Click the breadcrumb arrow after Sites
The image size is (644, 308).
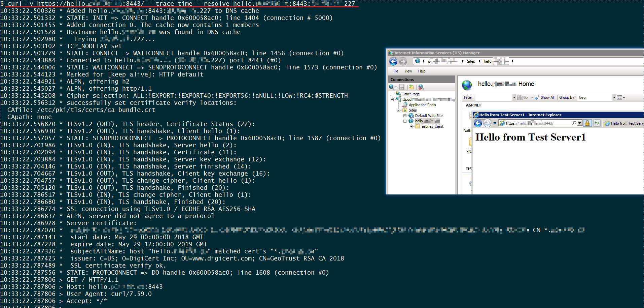point(479,61)
